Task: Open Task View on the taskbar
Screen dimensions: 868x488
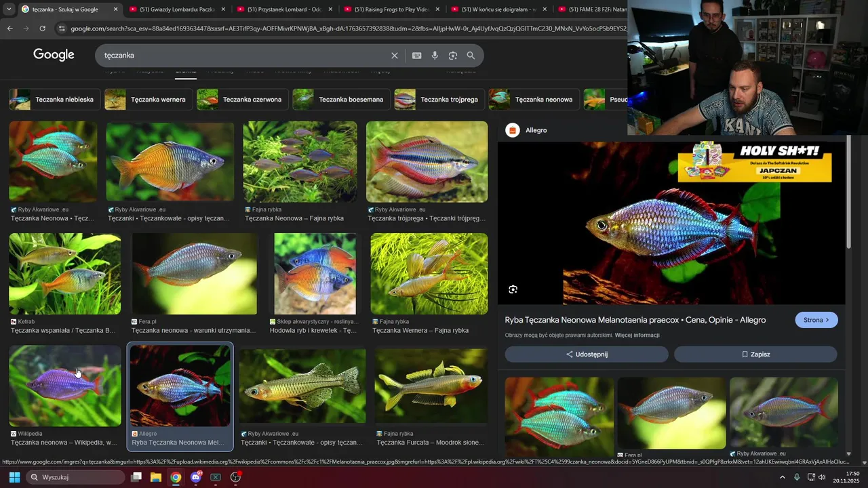Action: click(x=136, y=477)
